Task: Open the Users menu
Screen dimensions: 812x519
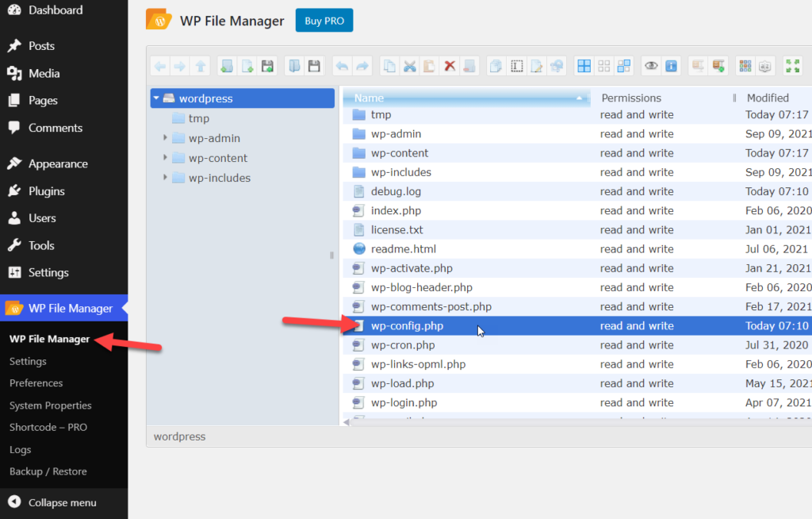Action: pyautogui.click(x=42, y=217)
